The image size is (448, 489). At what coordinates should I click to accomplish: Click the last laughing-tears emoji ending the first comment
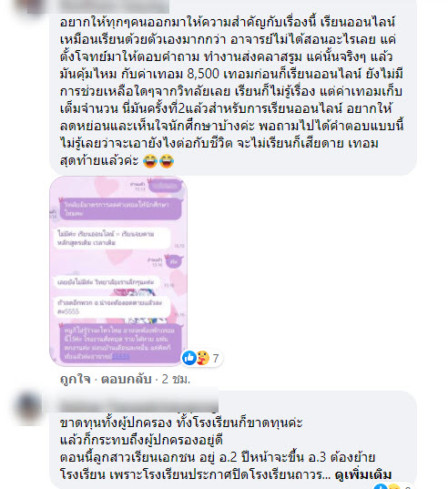pyautogui.click(x=167, y=161)
